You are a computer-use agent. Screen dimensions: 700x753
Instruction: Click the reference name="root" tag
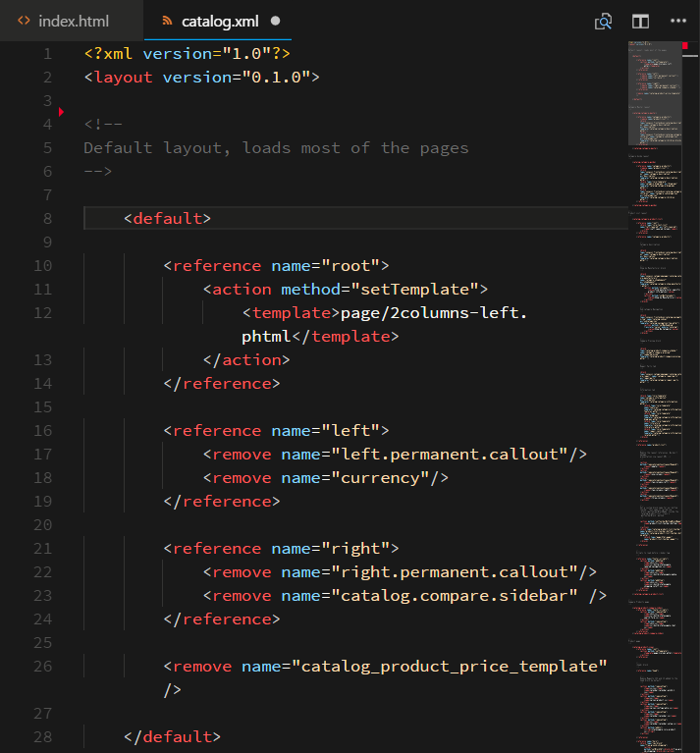276,266
